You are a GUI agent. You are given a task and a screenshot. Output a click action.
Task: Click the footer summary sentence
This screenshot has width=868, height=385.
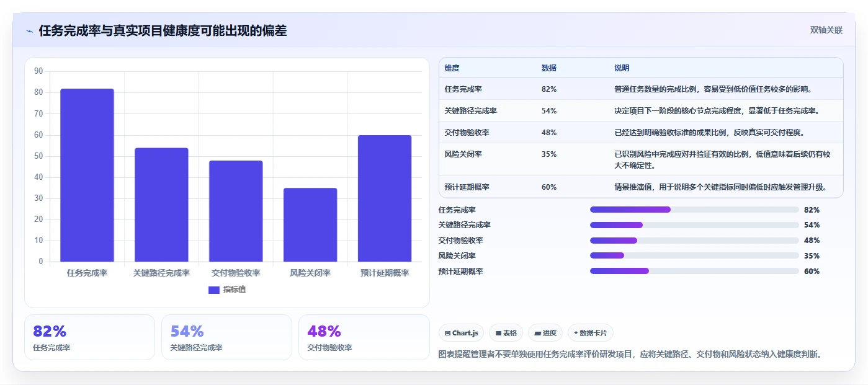click(630, 355)
